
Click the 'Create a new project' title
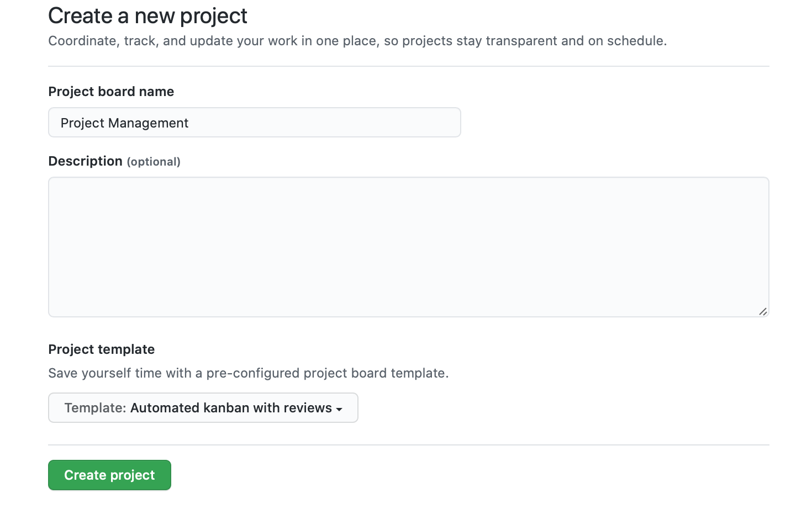pyautogui.click(x=147, y=16)
